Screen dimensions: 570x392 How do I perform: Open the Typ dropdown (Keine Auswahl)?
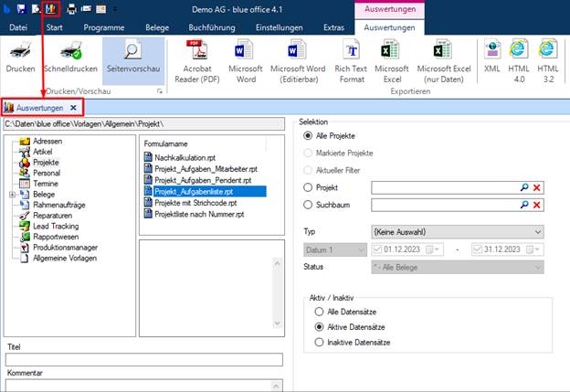458,232
